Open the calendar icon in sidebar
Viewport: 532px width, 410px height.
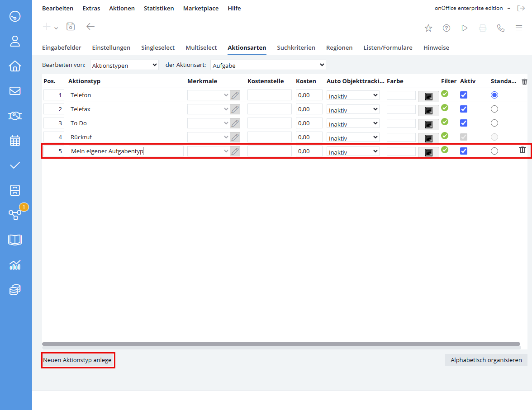click(x=15, y=141)
